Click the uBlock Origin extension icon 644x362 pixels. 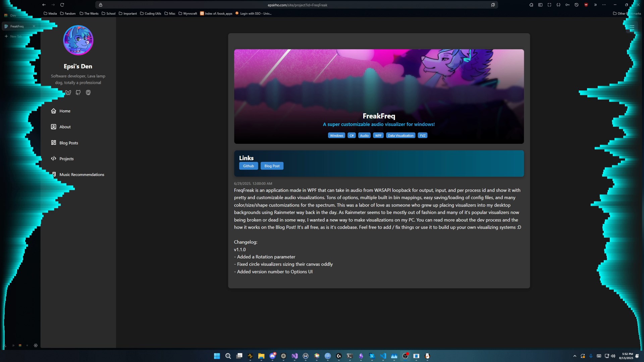pyautogui.click(x=586, y=5)
